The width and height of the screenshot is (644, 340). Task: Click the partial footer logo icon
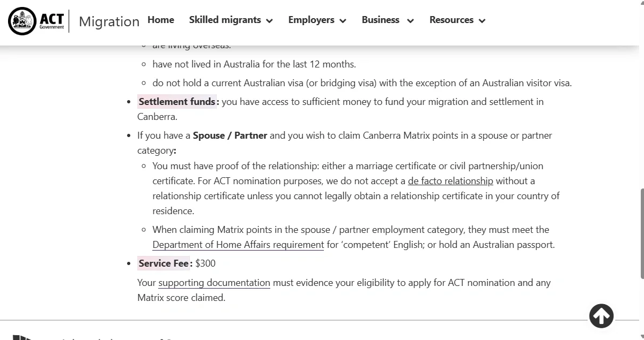point(23,337)
